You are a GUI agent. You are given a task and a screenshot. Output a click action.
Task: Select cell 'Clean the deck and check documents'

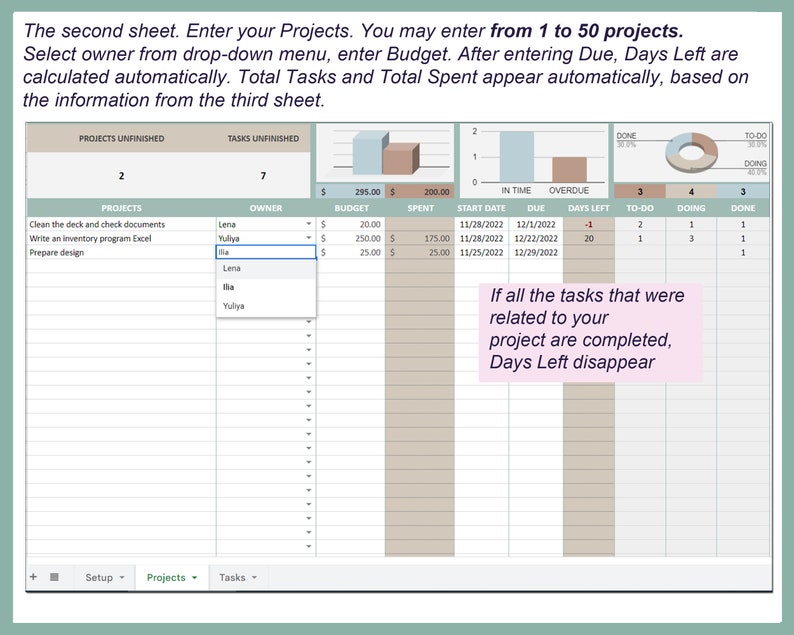click(122, 224)
